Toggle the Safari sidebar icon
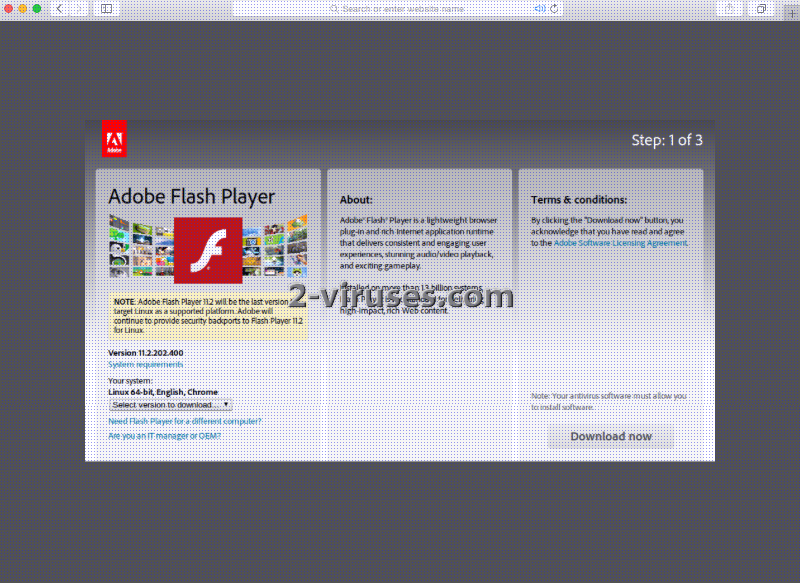Image resolution: width=800 pixels, height=583 pixels. click(106, 9)
